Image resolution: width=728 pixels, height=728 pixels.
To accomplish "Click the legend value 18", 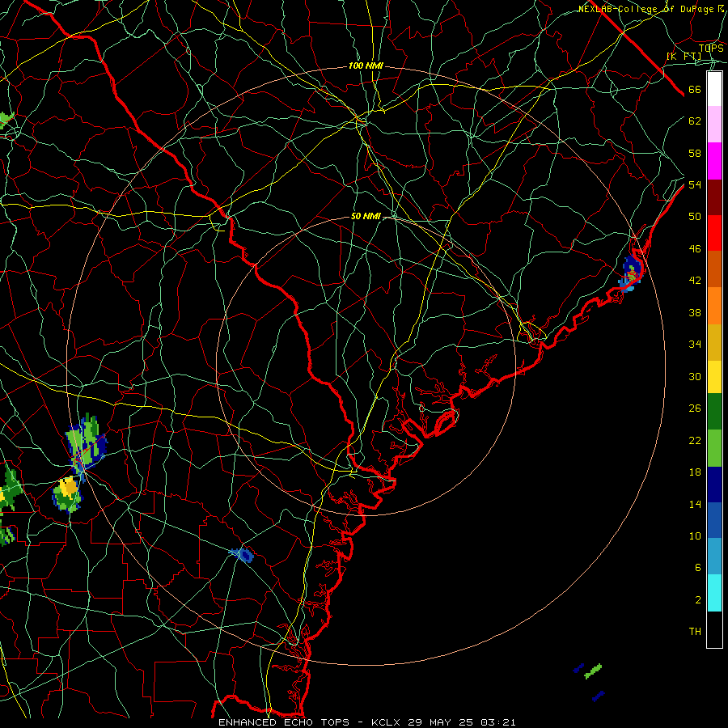I will pyautogui.click(x=695, y=472).
